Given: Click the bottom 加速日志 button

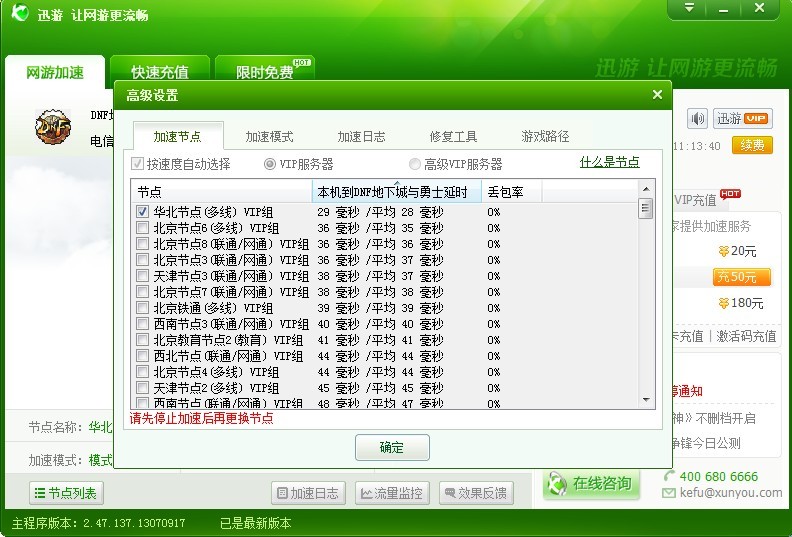Looking at the screenshot, I should coord(308,493).
